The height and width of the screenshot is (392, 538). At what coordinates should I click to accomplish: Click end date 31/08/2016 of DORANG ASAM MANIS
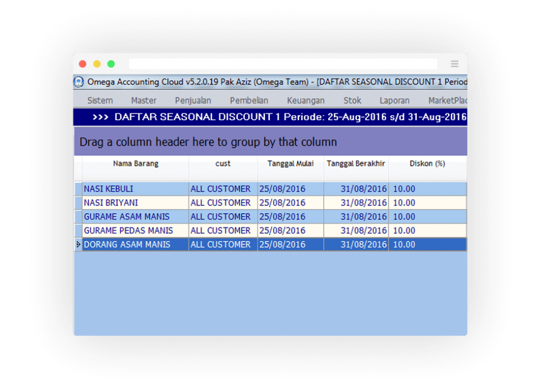coord(356,245)
